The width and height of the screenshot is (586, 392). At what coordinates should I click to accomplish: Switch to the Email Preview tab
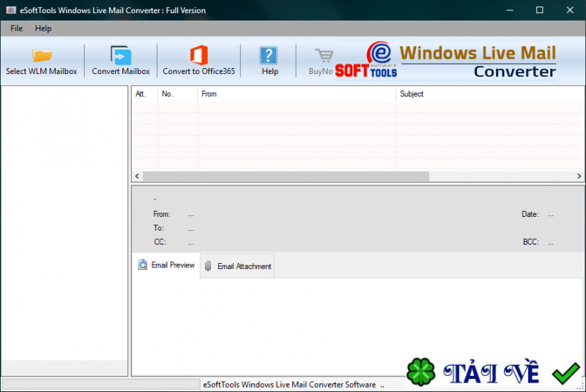click(166, 265)
